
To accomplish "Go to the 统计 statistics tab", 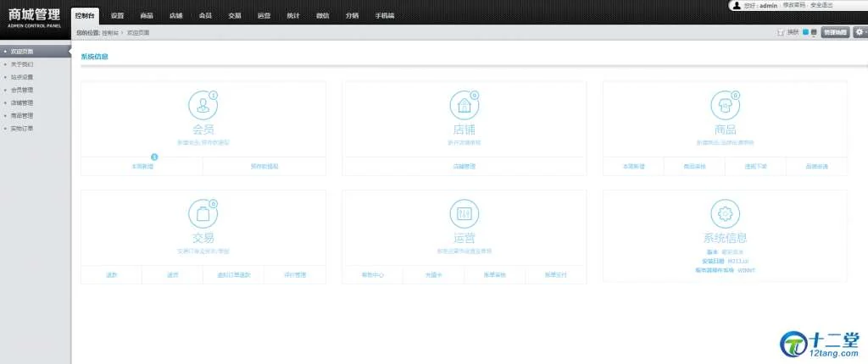I will coord(292,16).
